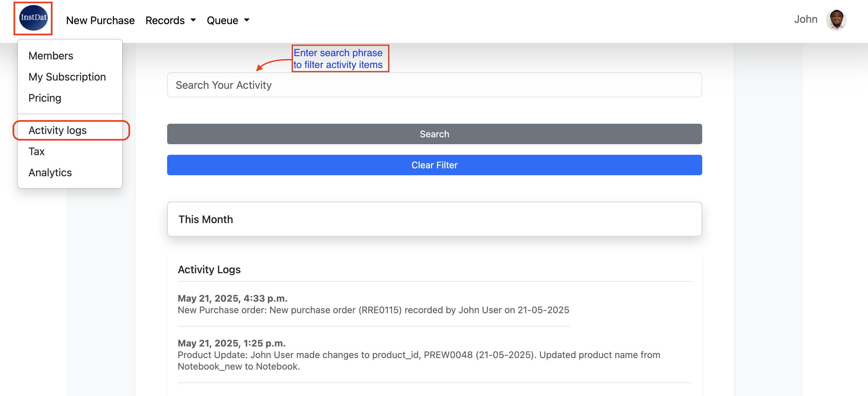This screenshot has height=396, width=868.
Task: Select Members from the dropdown menu
Action: click(51, 55)
